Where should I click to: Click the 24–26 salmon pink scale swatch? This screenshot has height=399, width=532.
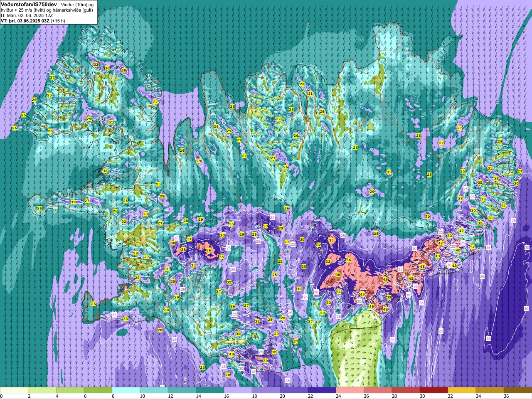pos(350,390)
